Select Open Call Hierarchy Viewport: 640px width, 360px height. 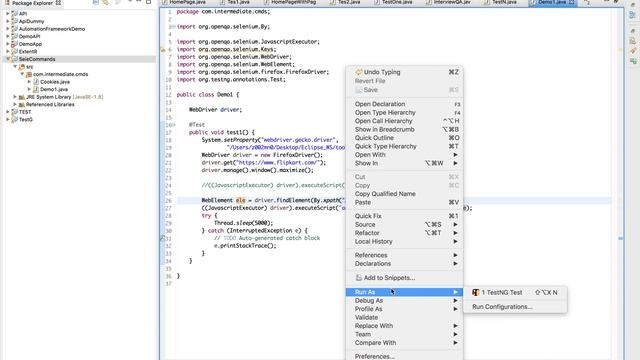(404, 121)
